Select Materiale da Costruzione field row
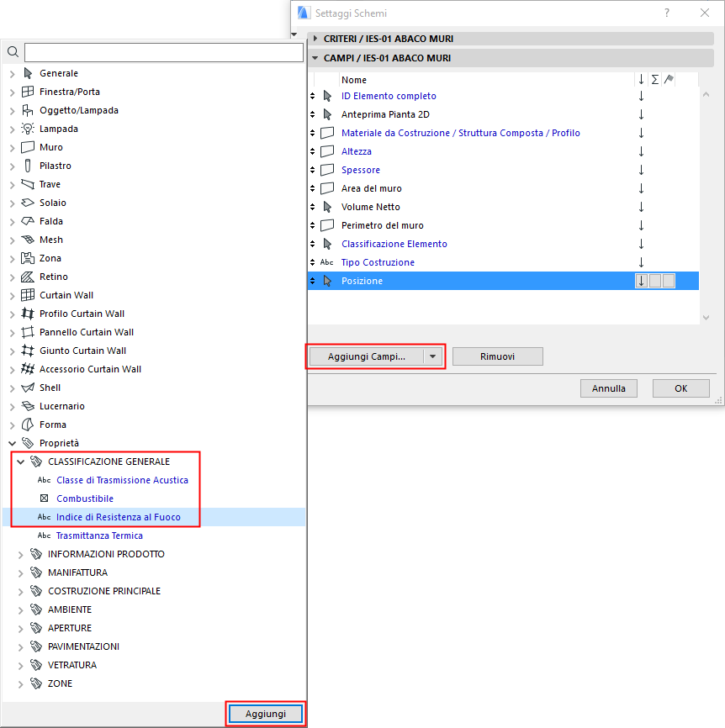 pos(504,133)
